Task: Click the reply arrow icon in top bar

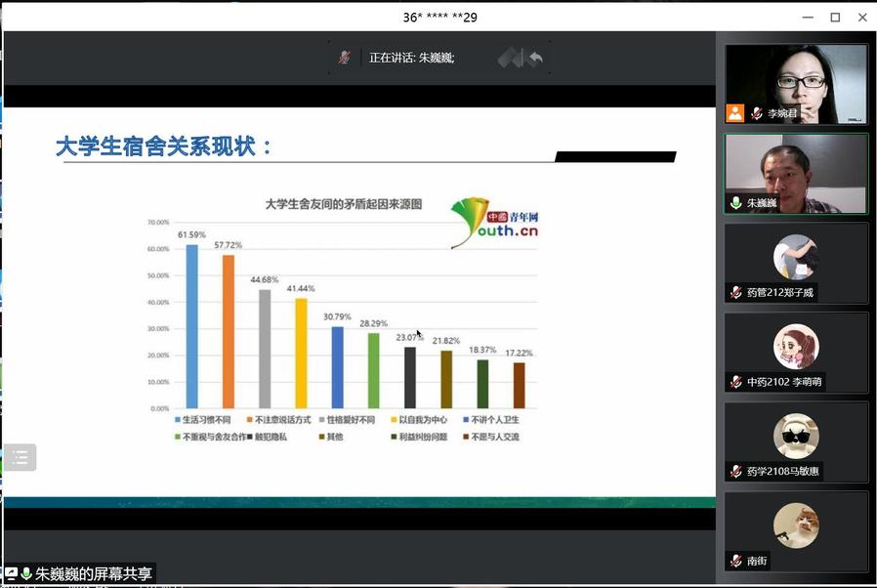Action: click(535, 58)
